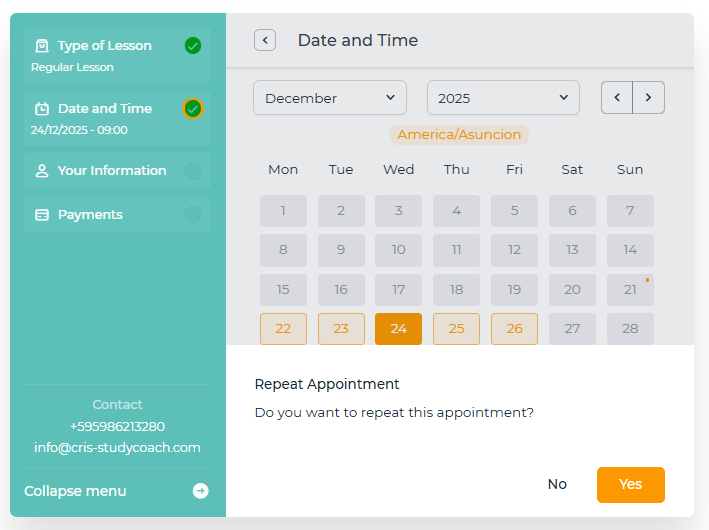Click the Collapse menu arrow icon
Screen dimensions: 709x530
pos(201,491)
